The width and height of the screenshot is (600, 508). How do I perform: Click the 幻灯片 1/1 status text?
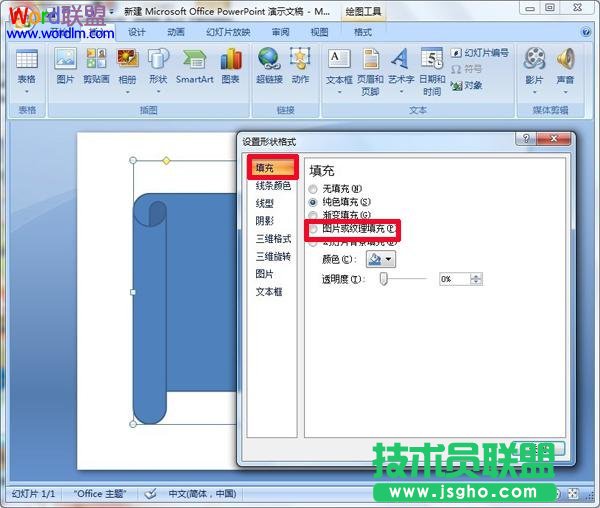[33, 493]
